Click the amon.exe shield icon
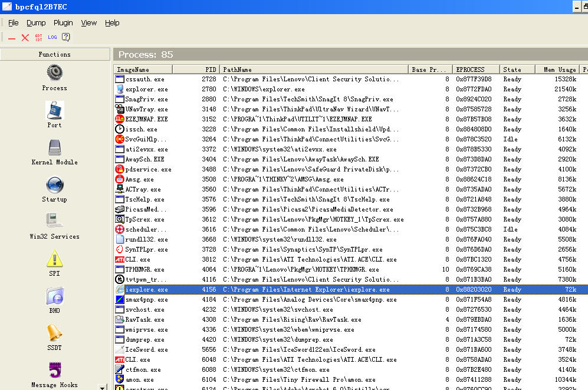The height and width of the screenshot is (390, 588). (120, 379)
